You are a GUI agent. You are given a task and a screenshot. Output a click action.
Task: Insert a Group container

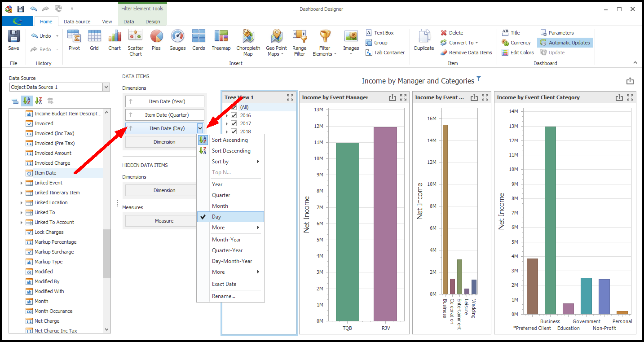tap(376, 43)
